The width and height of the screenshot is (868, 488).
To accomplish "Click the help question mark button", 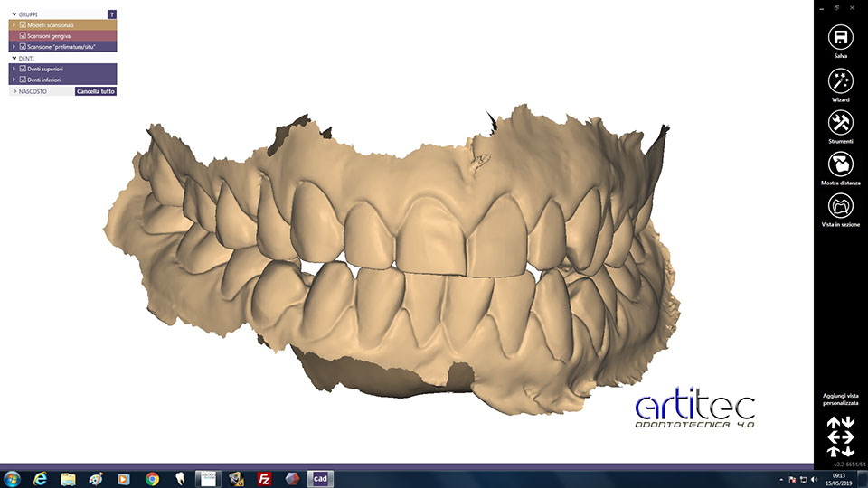I will coord(111,14).
